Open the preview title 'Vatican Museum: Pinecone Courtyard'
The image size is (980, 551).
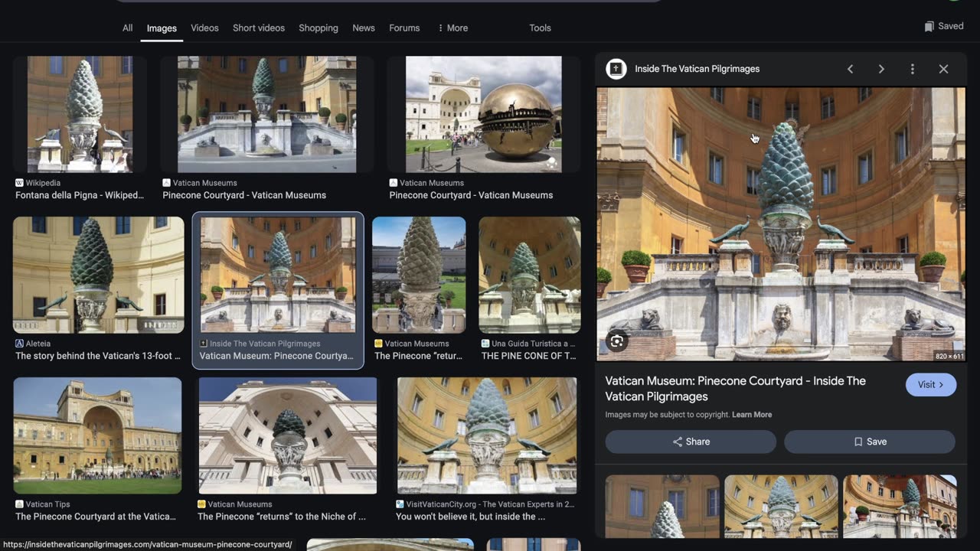pos(735,388)
